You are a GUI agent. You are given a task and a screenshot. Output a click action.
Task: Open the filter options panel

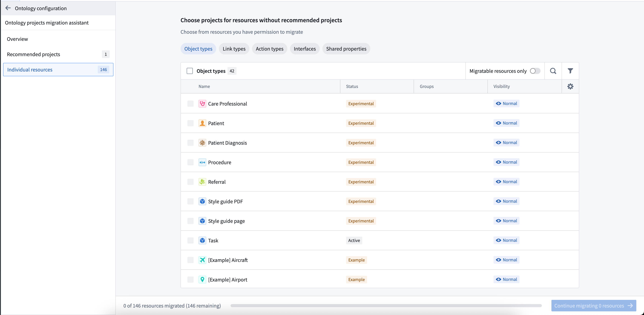(570, 71)
